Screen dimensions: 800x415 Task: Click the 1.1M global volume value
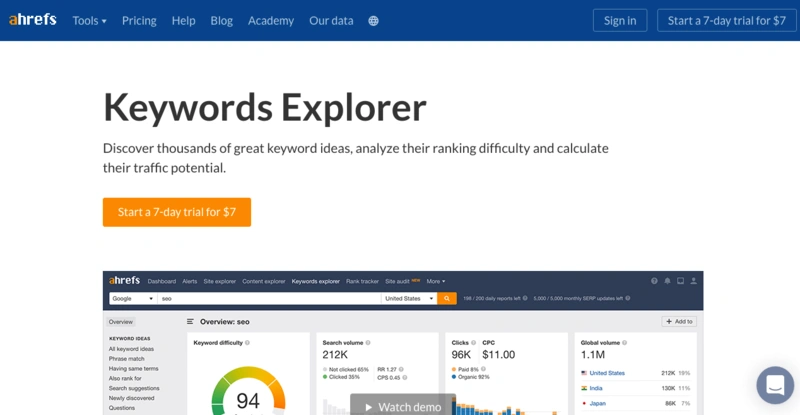coord(593,354)
